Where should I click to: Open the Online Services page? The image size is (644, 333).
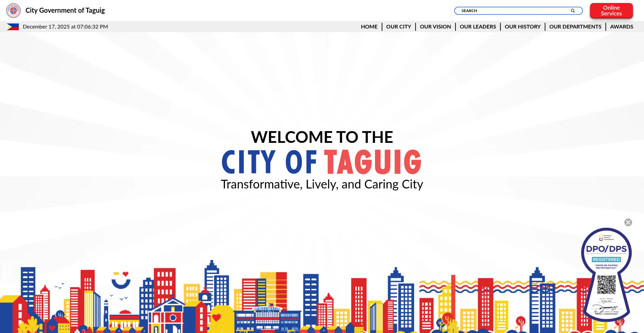[x=611, y=10]
